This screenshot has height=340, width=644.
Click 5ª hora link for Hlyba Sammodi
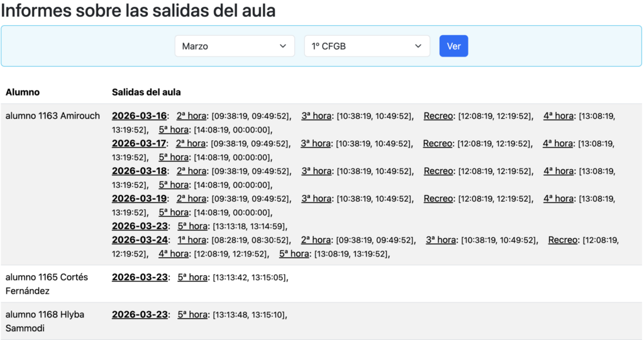point(192,314)
